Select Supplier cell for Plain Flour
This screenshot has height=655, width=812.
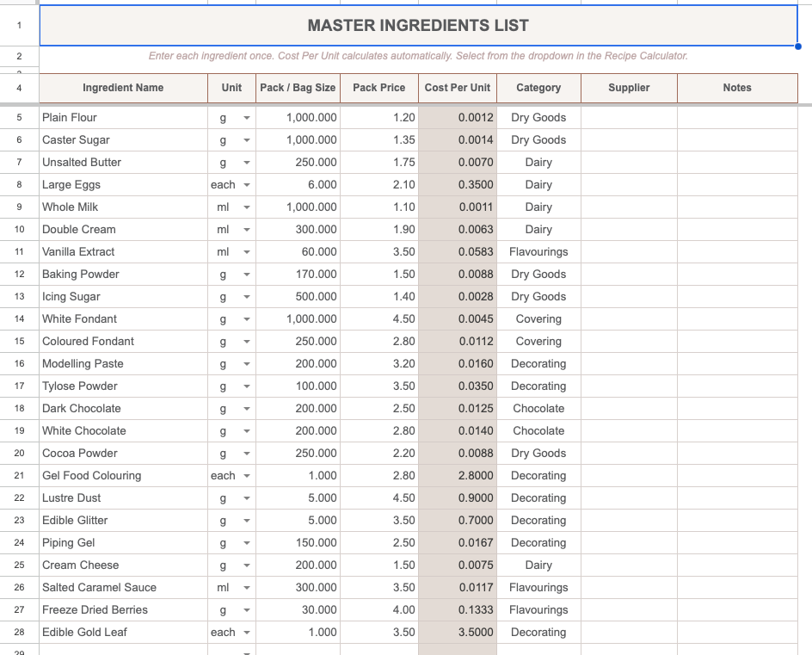point(629,118)
